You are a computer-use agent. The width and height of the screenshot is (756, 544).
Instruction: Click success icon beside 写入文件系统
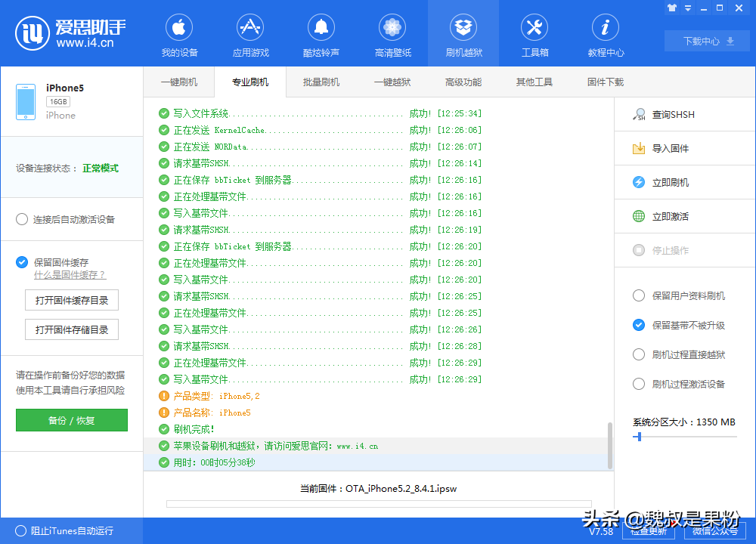point(164,113)
